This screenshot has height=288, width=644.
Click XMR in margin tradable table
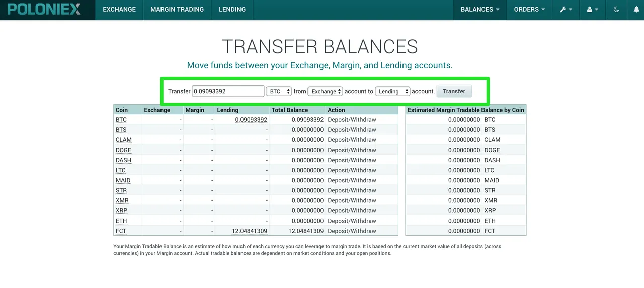(491, 200)
